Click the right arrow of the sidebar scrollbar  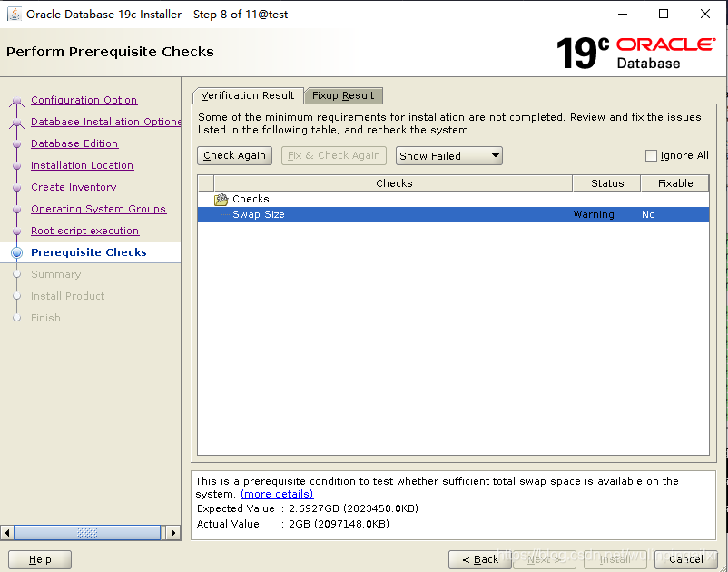coord(173,533)
